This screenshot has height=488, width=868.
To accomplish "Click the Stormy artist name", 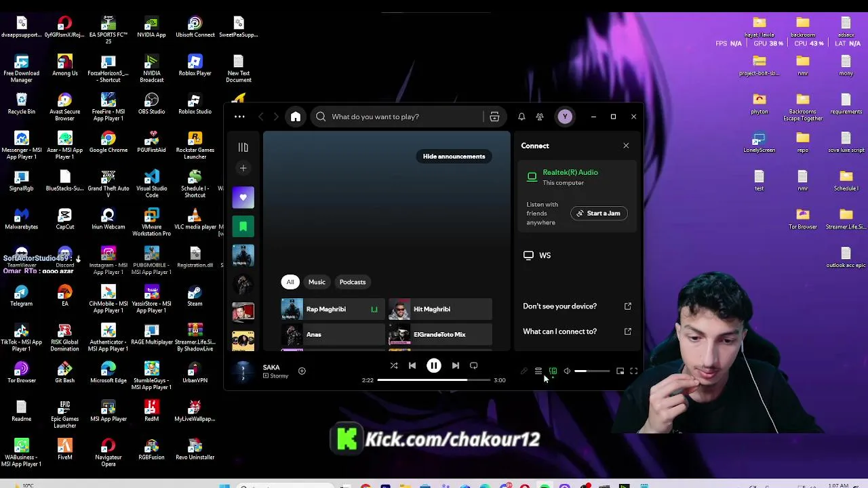I will (x=279, y=376).
